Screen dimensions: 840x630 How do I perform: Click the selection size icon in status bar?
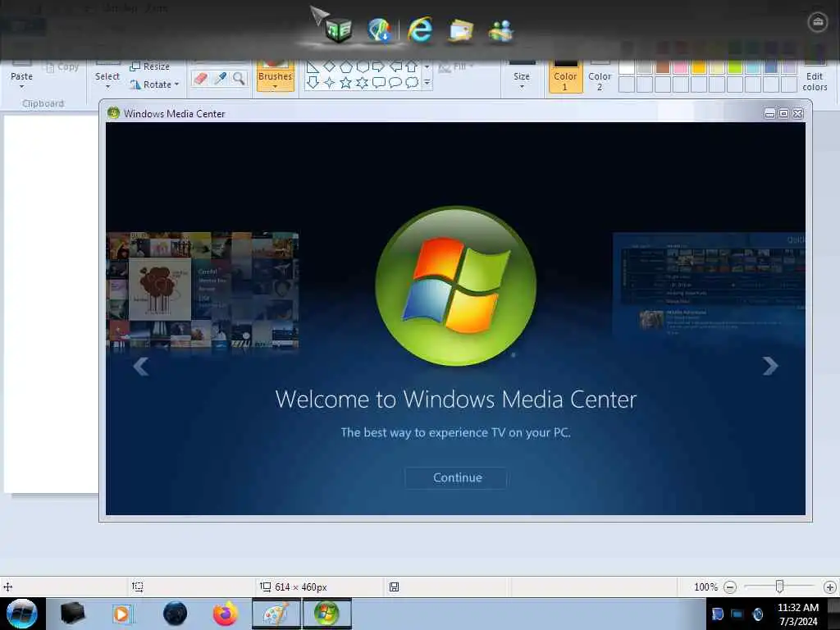pyautogui.click(x=137, y=587)
